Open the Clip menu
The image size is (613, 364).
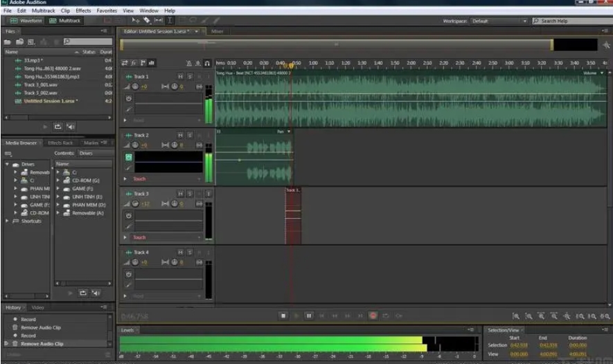[x=65, y=10]
